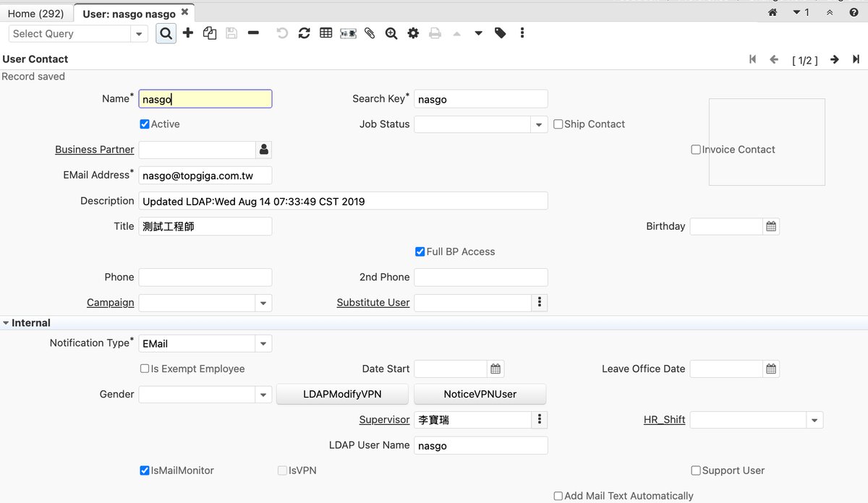The image size is (868, 503).
Task: Open the Gender dropdown
Action: click(264, 395)
